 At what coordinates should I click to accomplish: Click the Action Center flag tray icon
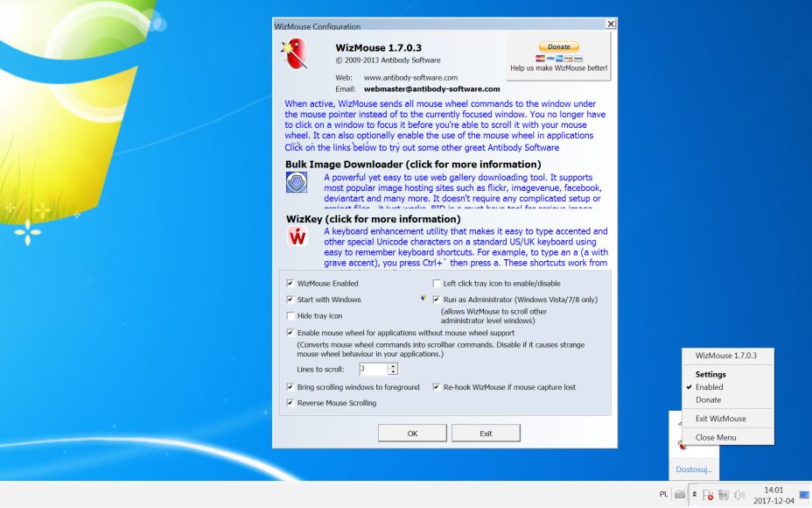tap(707, 495)
